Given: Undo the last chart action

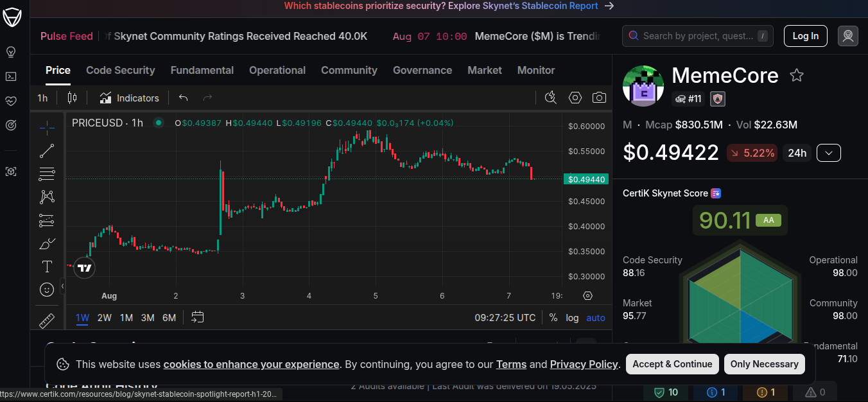Looking at the screenshot, I should pyautogui.click(x=183, y=98).
